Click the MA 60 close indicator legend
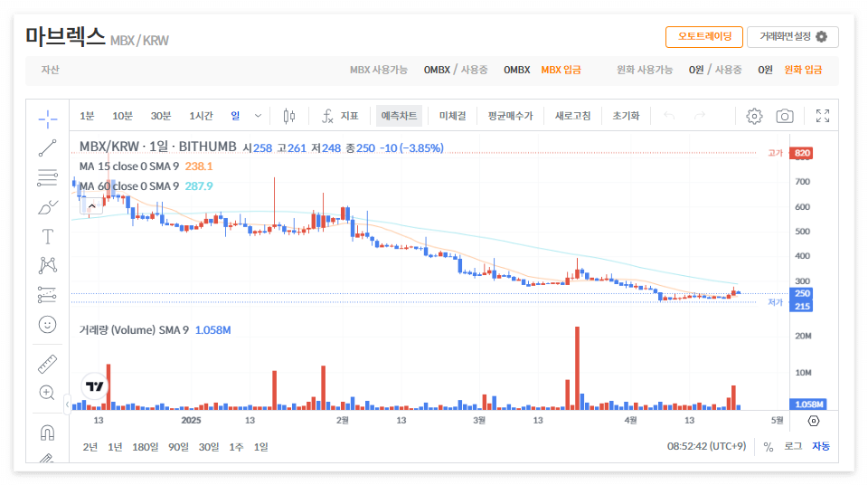The image size is (868, 485). click(129, 186)
